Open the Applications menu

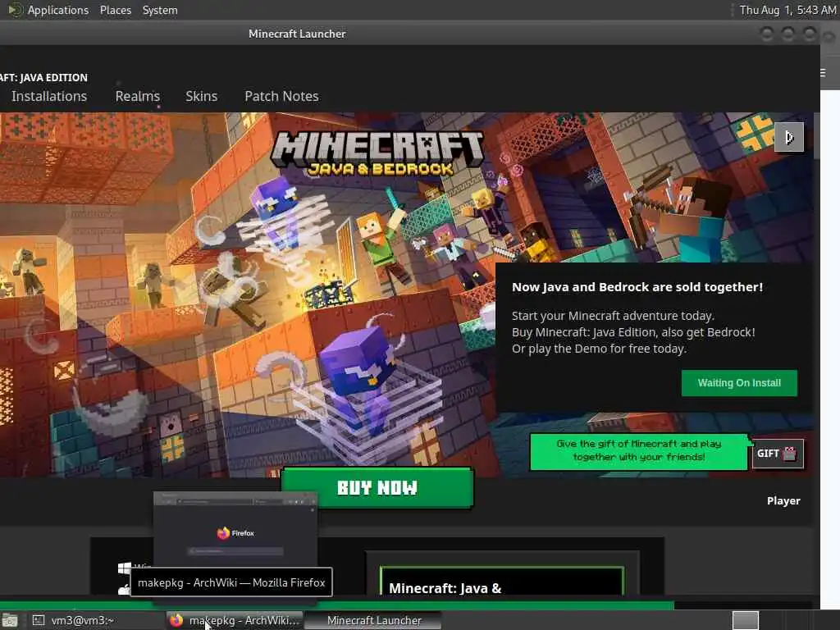pyautogui.click(x=58, y=10)
